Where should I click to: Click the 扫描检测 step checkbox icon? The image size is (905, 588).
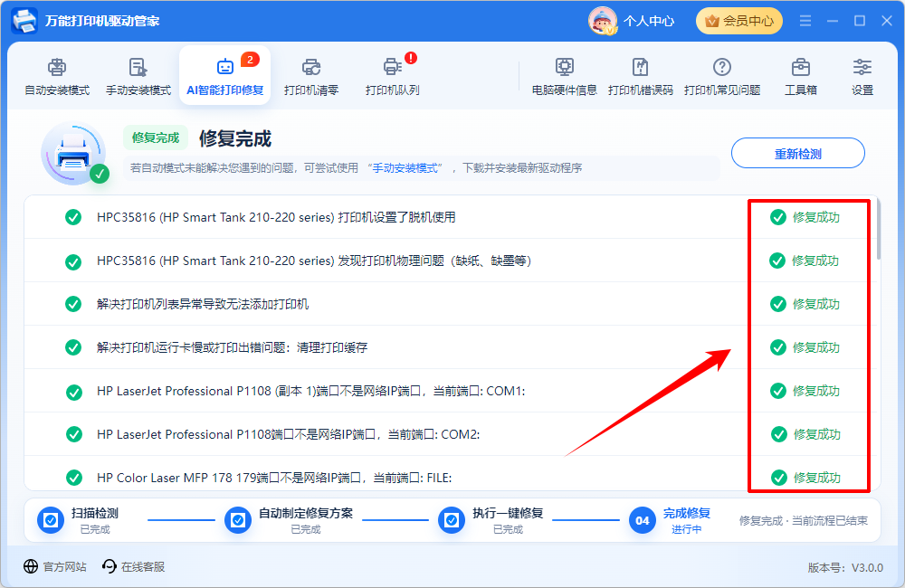coord(51,520)
